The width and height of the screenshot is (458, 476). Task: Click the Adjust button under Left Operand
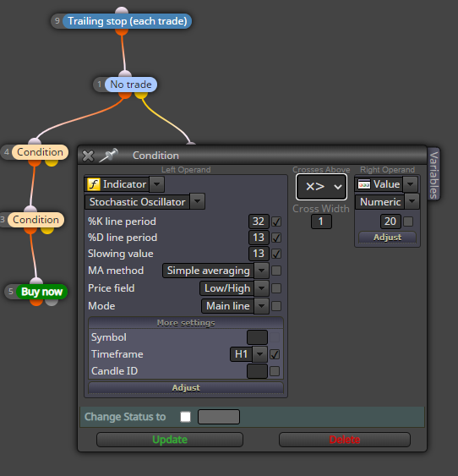coord(186,388)
